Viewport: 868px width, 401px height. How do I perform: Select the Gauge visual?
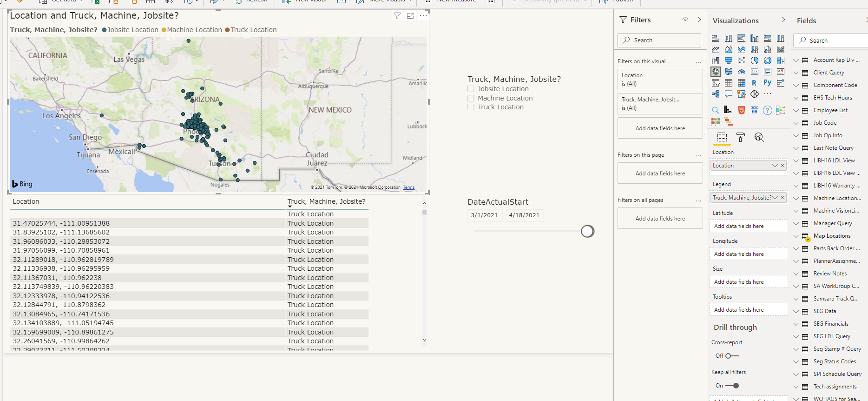[x=742, y=72]
